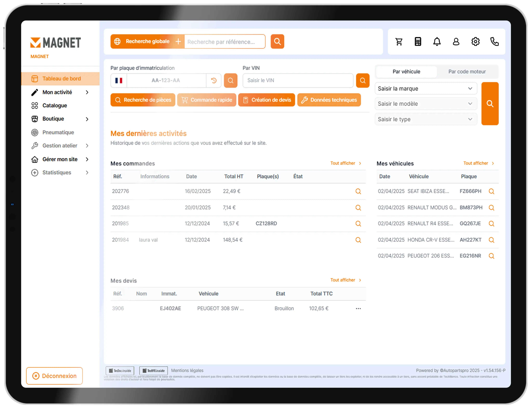
Task: View order 202776 magnifier icon
Action: tap(358, 191)
